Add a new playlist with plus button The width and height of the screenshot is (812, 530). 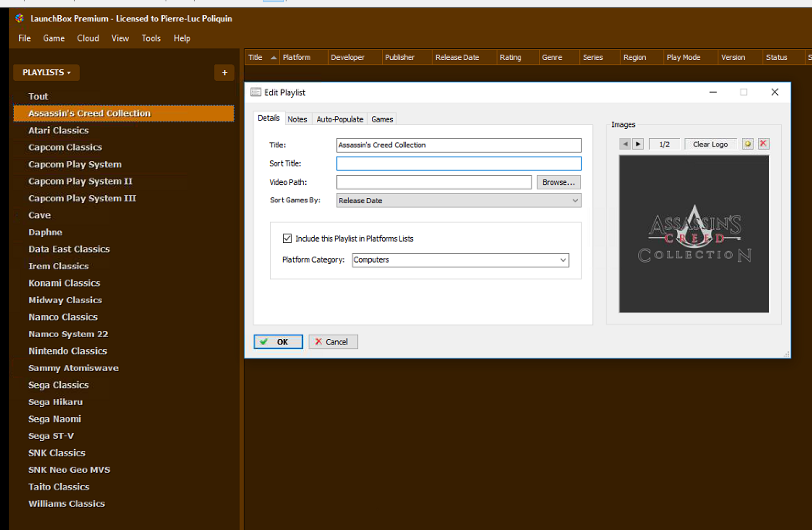click(224, 73)
